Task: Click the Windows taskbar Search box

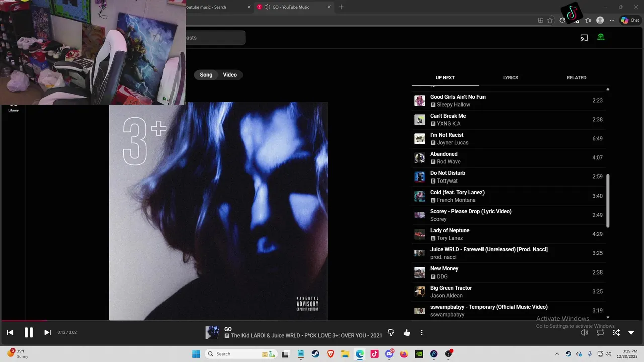Action: [x=242, y=354]
